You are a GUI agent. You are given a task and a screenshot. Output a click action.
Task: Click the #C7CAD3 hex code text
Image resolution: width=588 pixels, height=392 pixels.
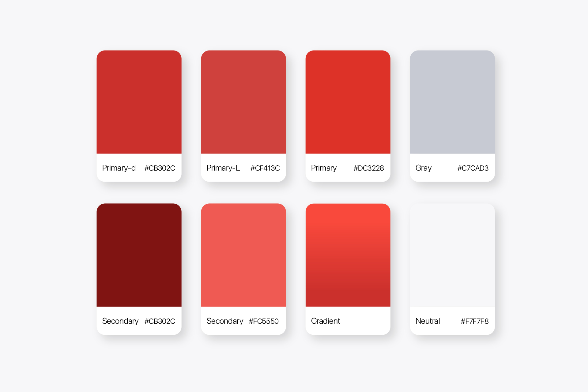(473, 168)
